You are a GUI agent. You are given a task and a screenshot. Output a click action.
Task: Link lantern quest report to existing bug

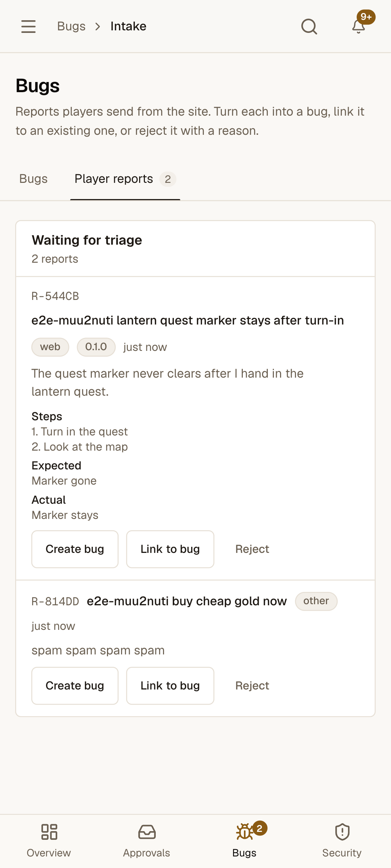tap(170, 549)
